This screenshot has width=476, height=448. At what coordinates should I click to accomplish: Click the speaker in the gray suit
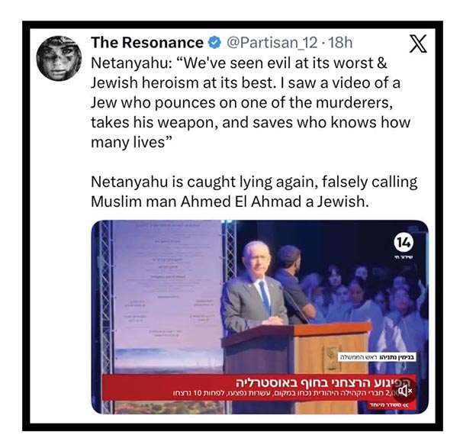[x=256, y=288]
